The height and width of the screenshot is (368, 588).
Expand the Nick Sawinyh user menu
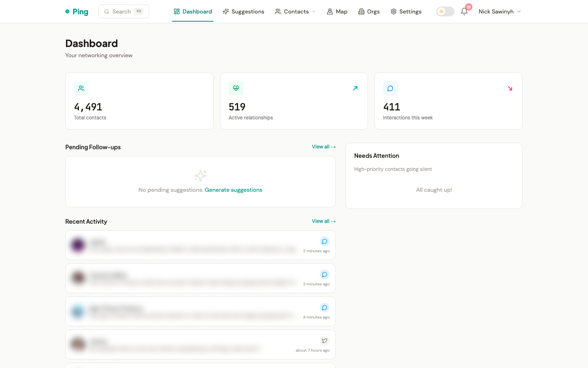500,11
